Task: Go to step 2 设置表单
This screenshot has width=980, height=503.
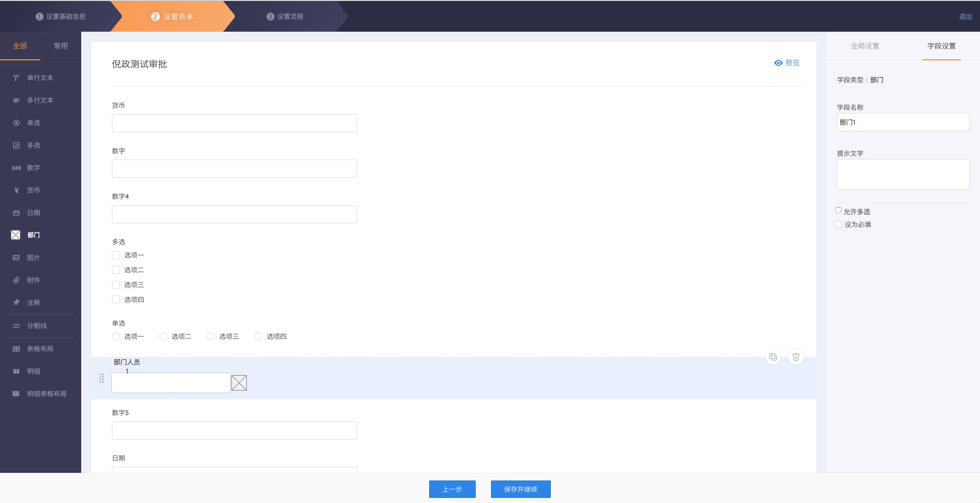Action: (x=172, y=16)
